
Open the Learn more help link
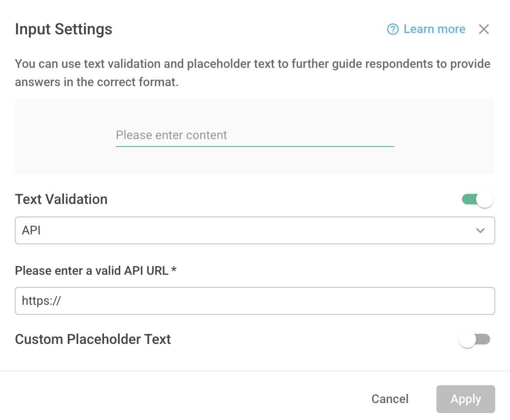[x=434, y=29]
